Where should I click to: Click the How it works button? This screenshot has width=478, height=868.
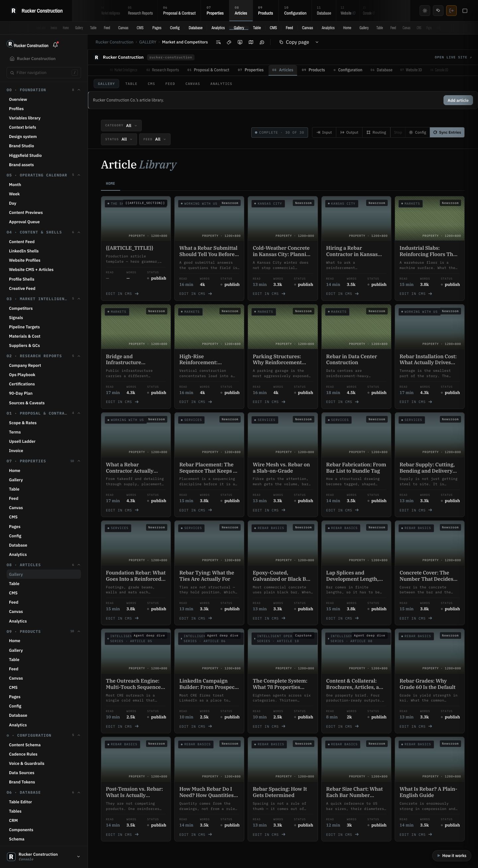click(451, 855)
